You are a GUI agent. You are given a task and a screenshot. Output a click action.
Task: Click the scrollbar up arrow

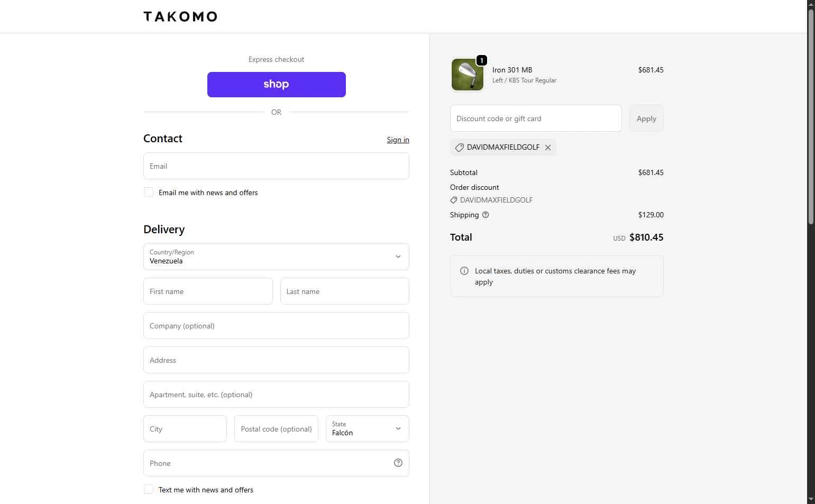tap(811, 4)
